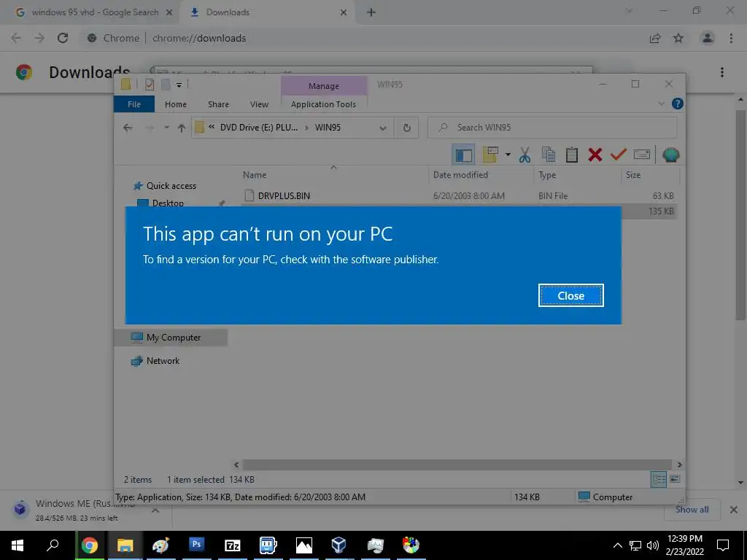Viewport: 747px width, 560px height.
Task: Dismiss the Chrome downloads bar
Action: [x=734, y=510]
